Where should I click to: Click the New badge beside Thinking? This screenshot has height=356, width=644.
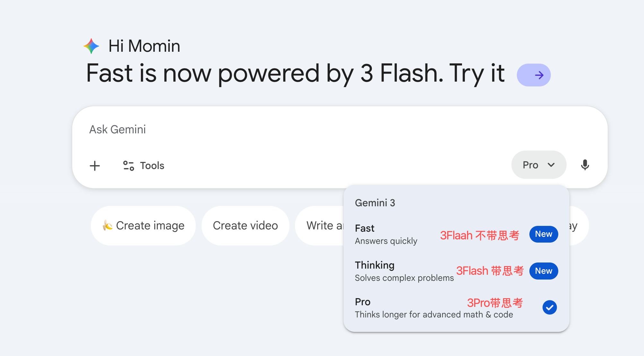[x=544, y=271]
